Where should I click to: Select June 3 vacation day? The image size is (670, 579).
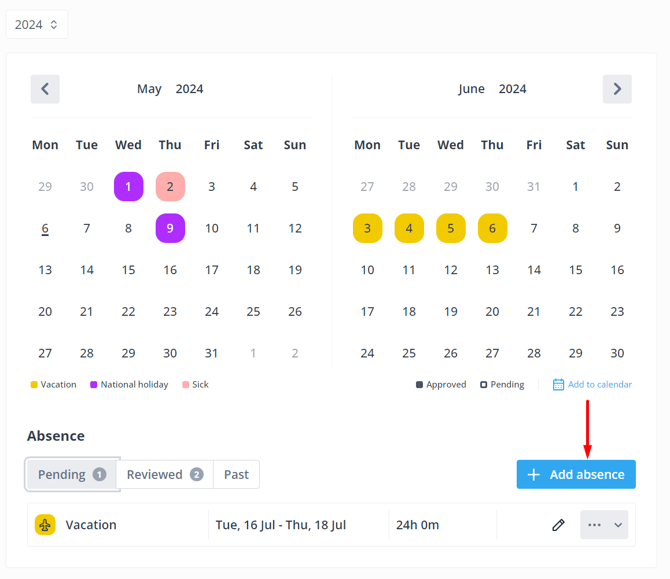[x=367, y=228]
